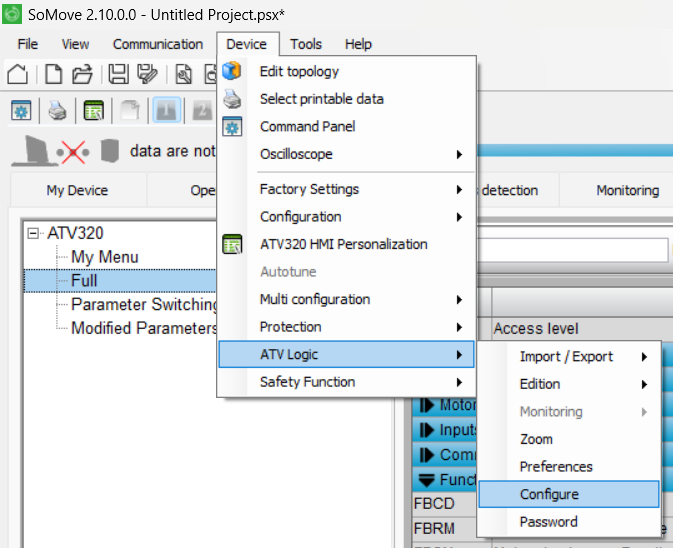Expand the Configuration submenu
This screenshot has height=548, width=673.
point(346,217)
